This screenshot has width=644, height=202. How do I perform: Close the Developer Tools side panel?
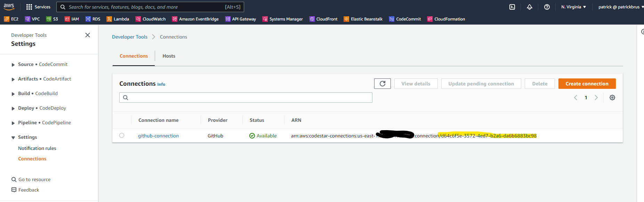pos(88,35)
